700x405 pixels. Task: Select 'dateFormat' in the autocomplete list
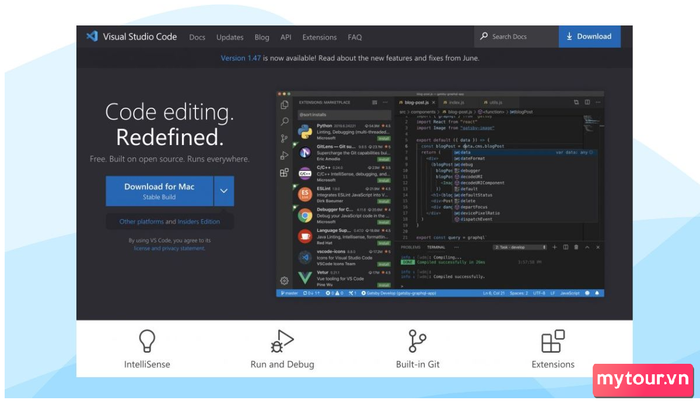[470, 159]
